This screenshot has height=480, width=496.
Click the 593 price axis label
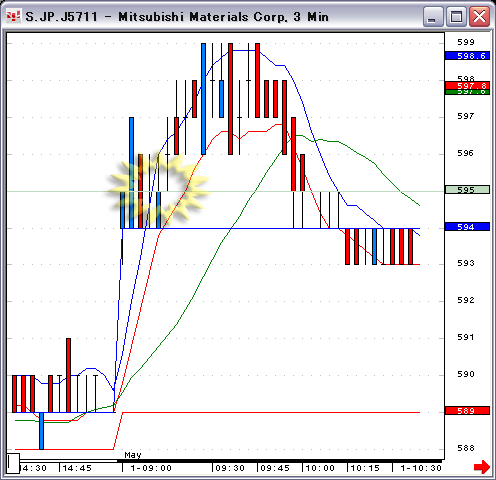click(x=466, y=263)
